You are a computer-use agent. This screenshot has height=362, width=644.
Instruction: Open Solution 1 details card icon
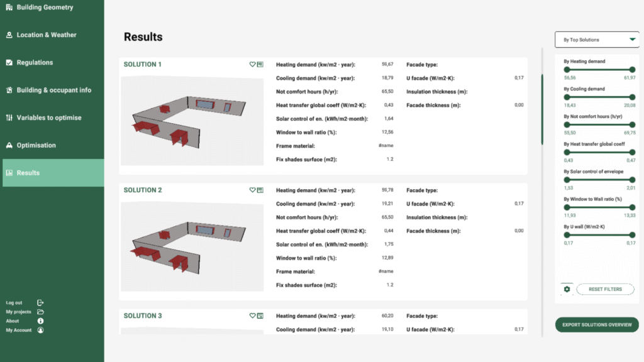(x=260, y=64)
